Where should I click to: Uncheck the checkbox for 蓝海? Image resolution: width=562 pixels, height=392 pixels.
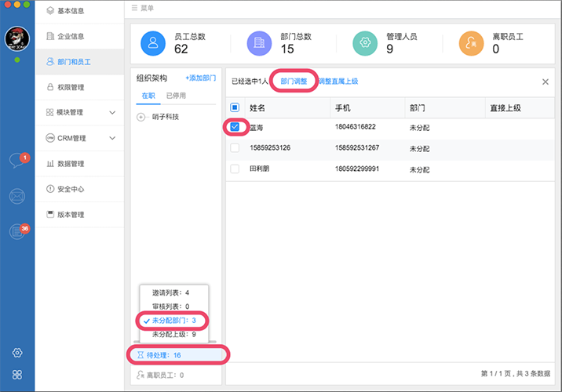tap(235, 127)
